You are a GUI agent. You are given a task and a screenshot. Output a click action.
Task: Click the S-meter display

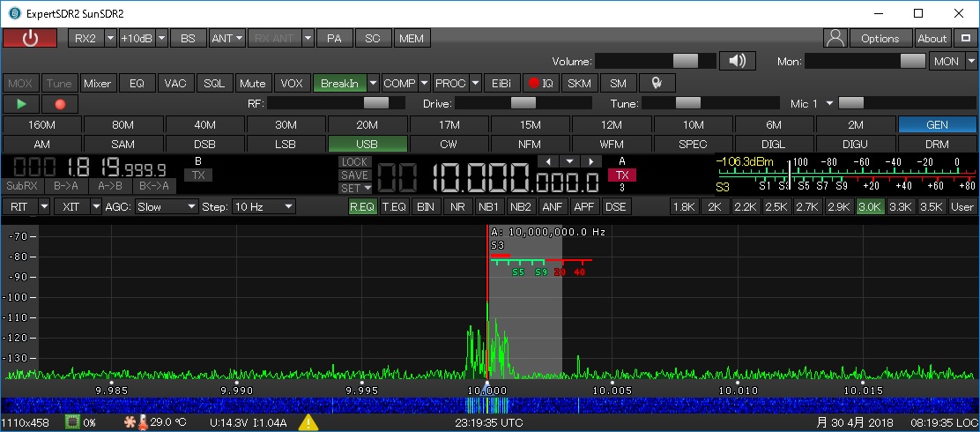pos(845,175)
